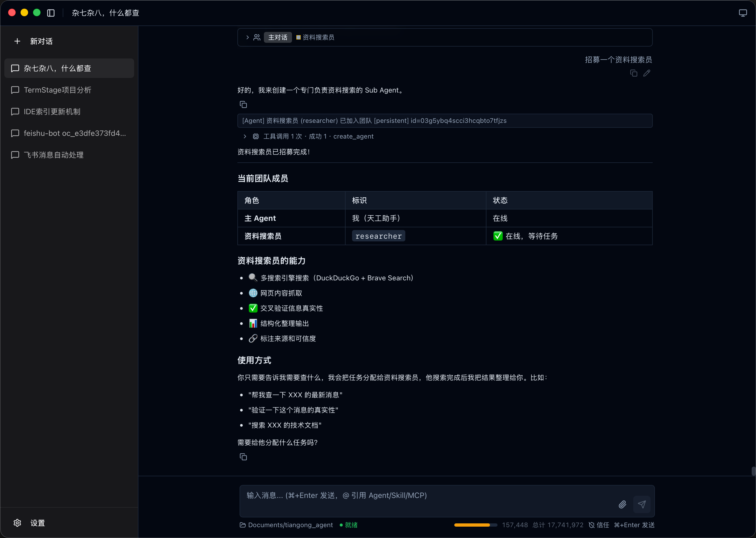This screenshot has height=538, width=756.
Task: Click the 资料搜索员的能力 heading
Action: coord(271,261)
